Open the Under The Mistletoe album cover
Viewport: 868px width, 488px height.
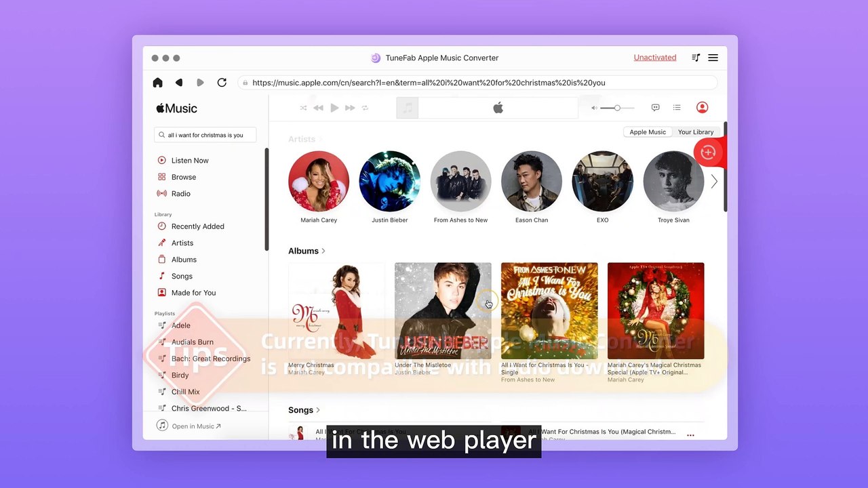tap(443, 311)
